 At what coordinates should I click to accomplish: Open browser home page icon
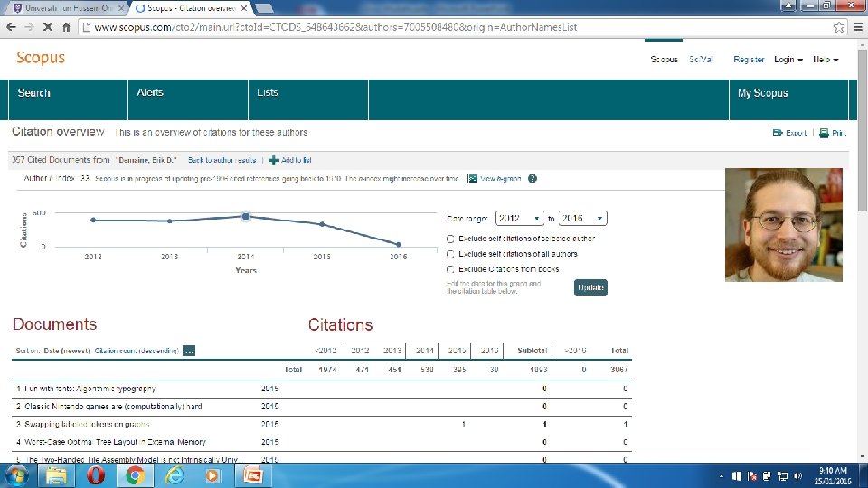tap(66, 26)
